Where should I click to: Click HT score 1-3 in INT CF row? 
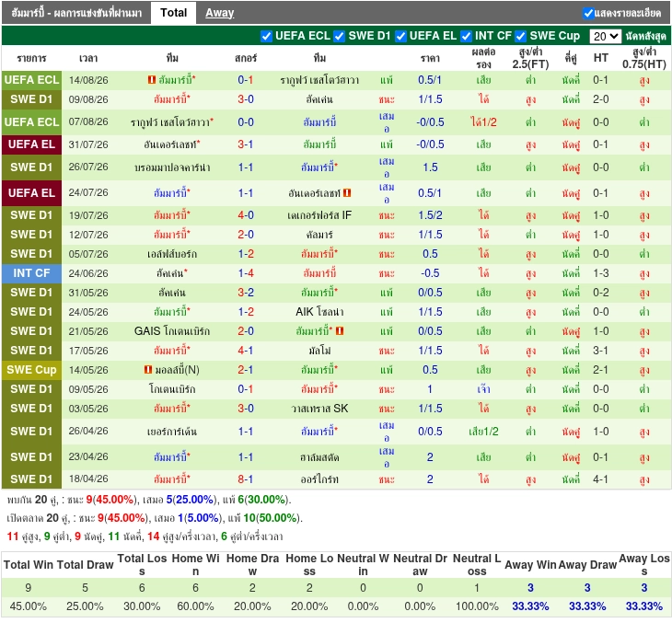(x=600, y=273)
